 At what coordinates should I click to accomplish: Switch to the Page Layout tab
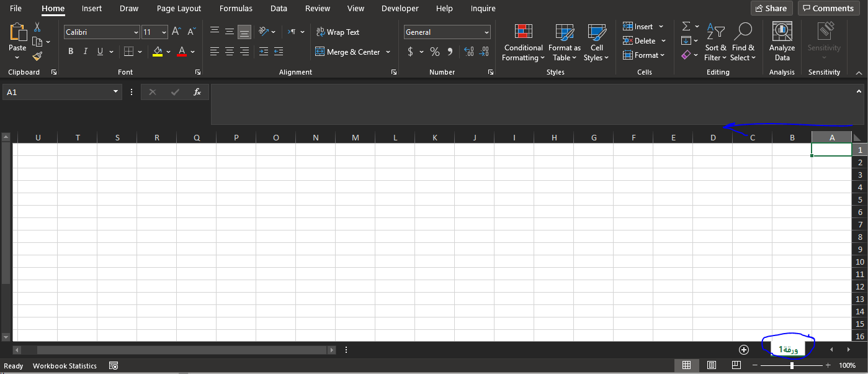(x=179, y=8)
